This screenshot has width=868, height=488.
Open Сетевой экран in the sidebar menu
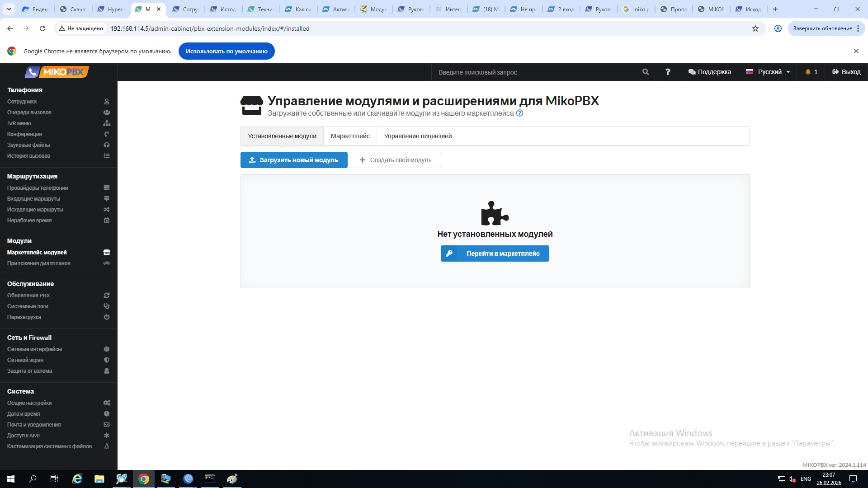click(x=25, y=360)
